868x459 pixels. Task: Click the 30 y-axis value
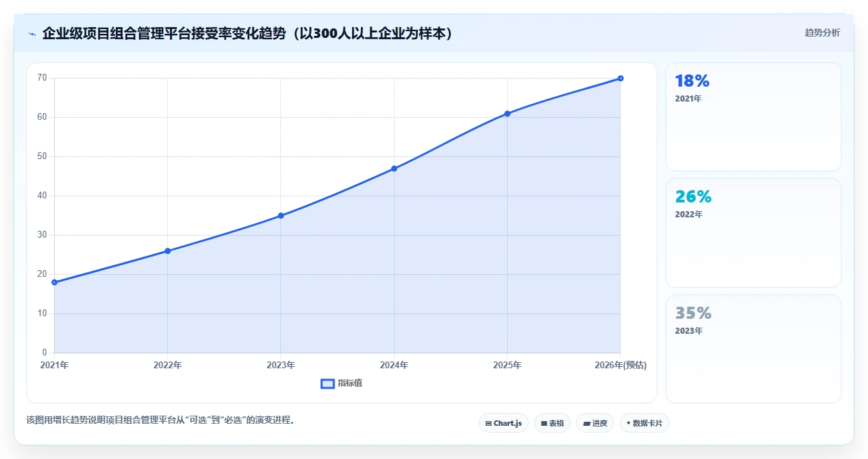pos(42,235)
